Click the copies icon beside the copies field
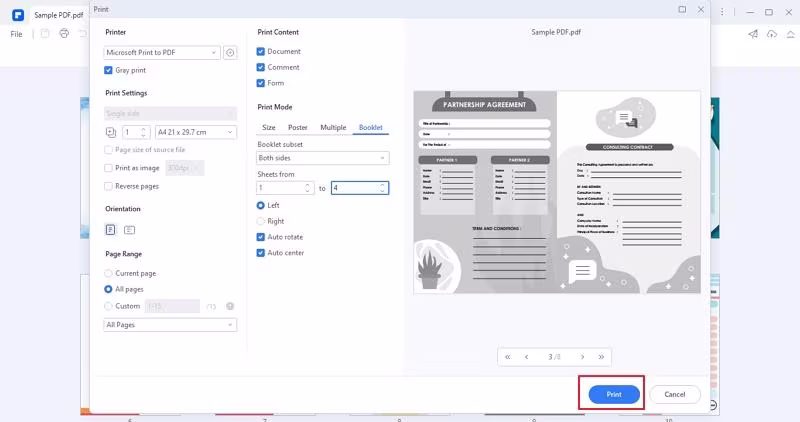Image resolution: width=800 pixels, height=422 pixels. pyautogui.click(x=111, y=132)
